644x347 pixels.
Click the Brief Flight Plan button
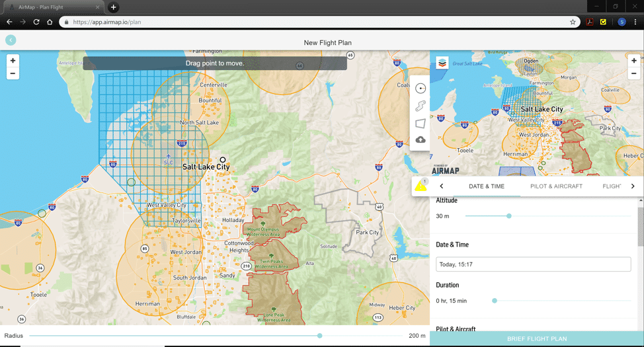[x=537, y=339]
